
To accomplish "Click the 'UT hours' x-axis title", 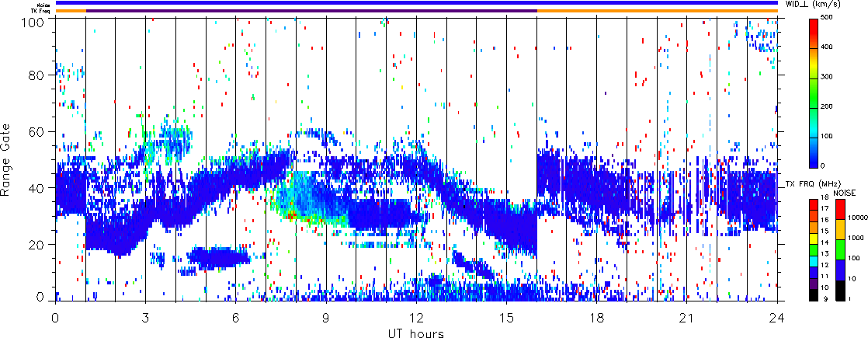I will tap(416, 333).
